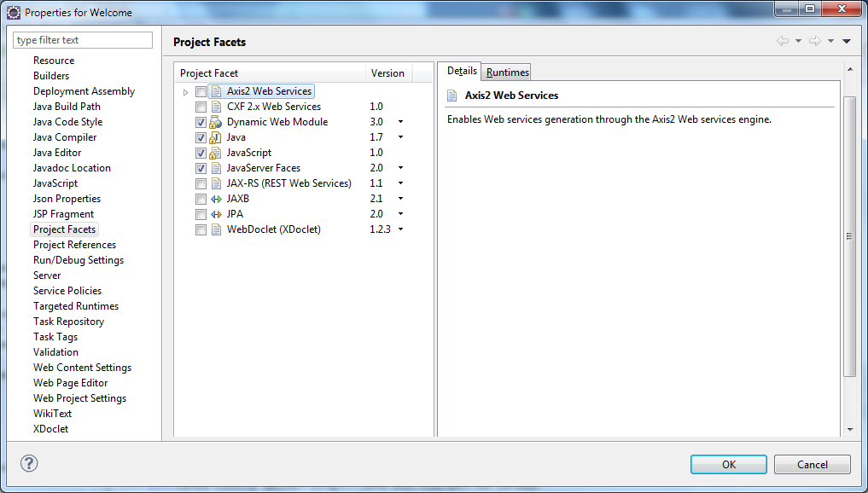
Task: Click the Dynamic Web Module globe icon
Action: [215, 122]
